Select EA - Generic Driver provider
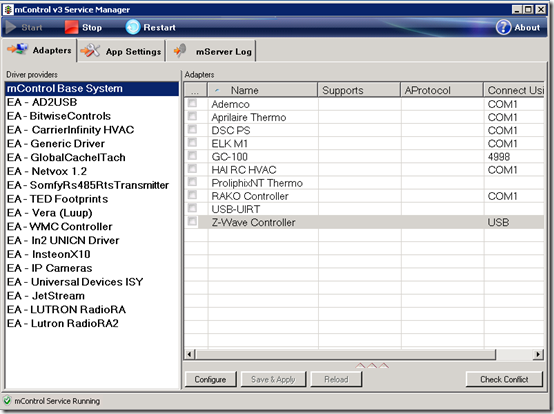 92,143
